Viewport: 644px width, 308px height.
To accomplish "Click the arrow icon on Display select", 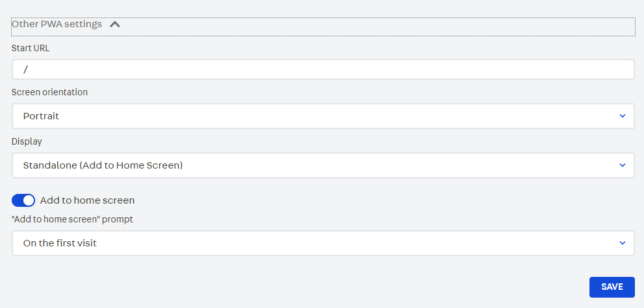I will (x=622, y=165).
